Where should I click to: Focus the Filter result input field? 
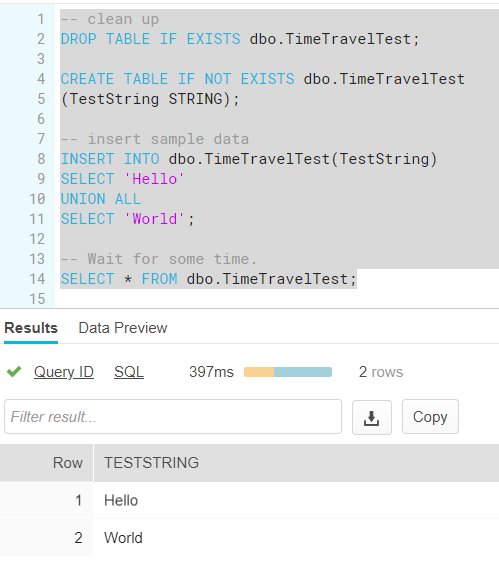(173, 417)
